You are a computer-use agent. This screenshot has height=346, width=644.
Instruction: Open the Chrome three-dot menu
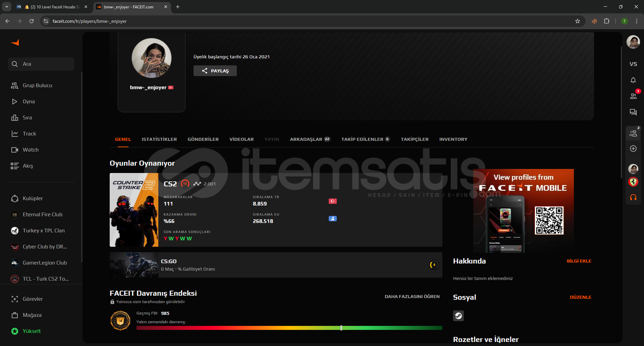click(x=637, y=21)
